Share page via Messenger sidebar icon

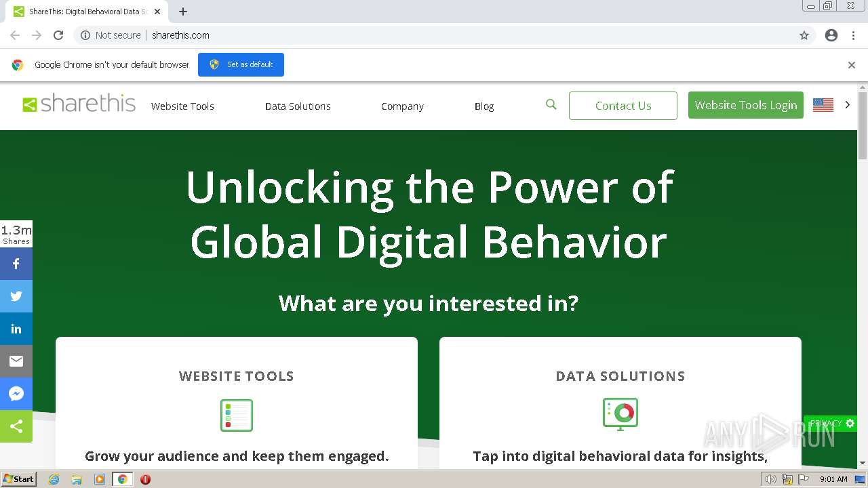16,394
